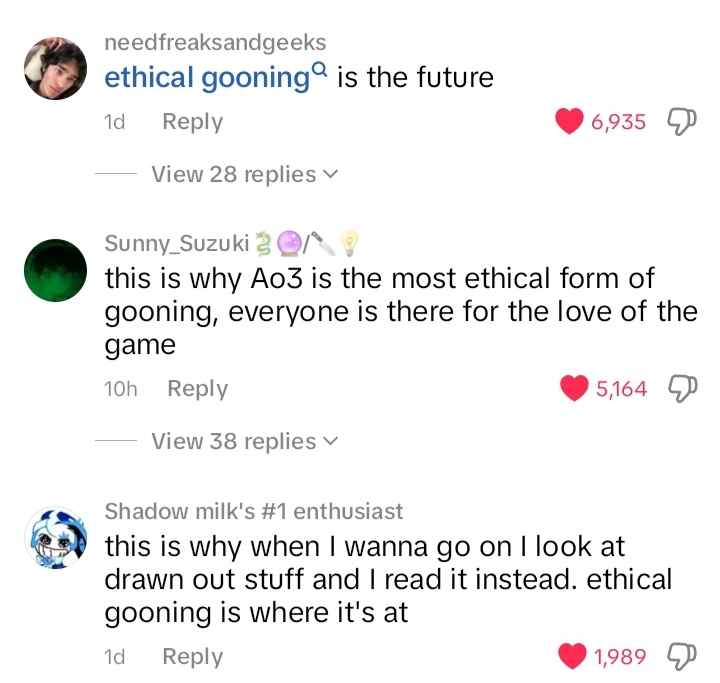Image resolution: width=720 pixels, height=683 pixels.
Task: Like Sunny_Suzuki's comment with the heart
Action: pos(576,389)
